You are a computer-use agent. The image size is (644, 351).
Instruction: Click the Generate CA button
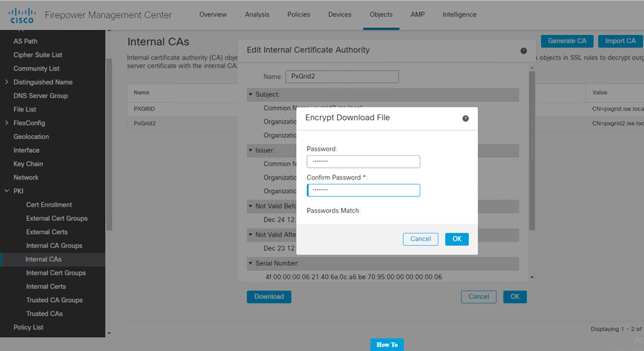[x=567, y=41]
